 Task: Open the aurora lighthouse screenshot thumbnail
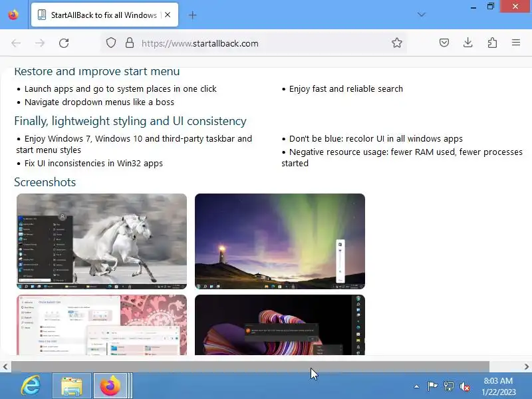(x=280, y=241)
